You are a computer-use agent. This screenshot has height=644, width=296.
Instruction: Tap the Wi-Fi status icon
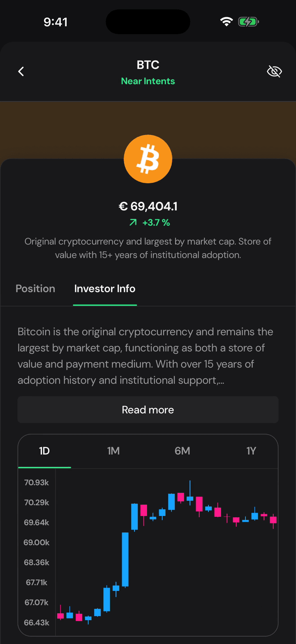tap(226, 22)
